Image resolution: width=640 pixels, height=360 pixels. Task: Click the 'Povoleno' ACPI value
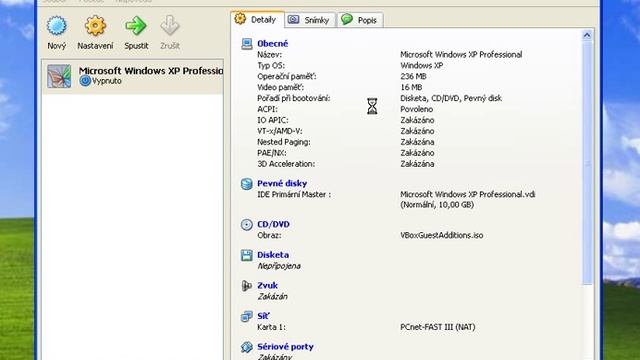pos(416,109)
